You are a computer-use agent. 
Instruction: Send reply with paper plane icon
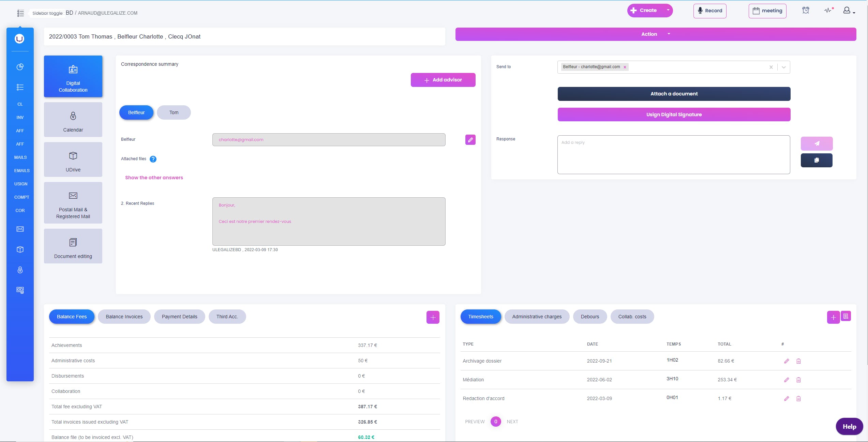tap(817, 143)
